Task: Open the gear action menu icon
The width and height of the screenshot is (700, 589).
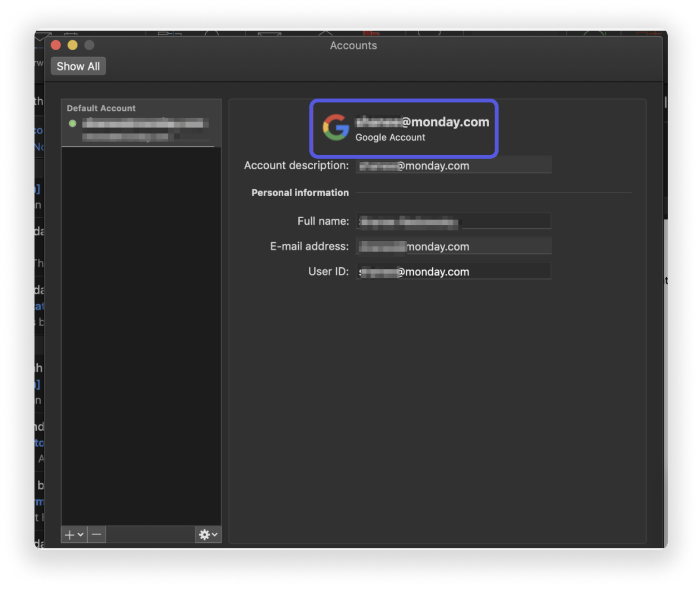Action: coord(205,534)
